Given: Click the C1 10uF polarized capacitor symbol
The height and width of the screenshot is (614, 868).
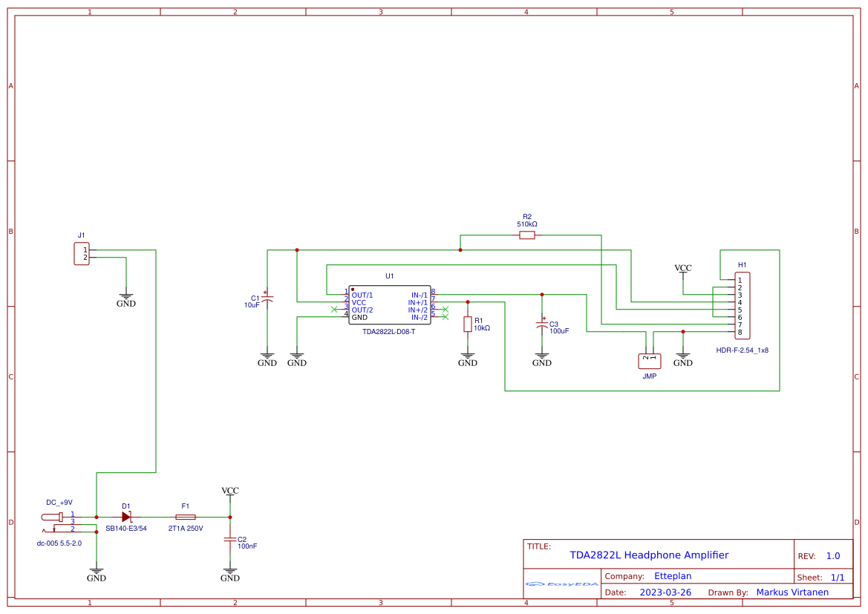Looking at the screenshot, I should coord(267,298).
